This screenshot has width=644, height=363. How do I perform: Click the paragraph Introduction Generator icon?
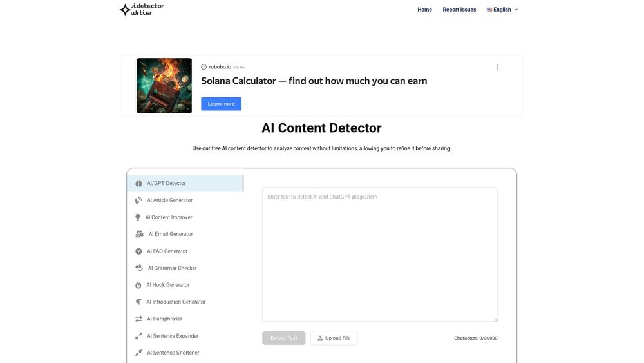click(138, 302)
